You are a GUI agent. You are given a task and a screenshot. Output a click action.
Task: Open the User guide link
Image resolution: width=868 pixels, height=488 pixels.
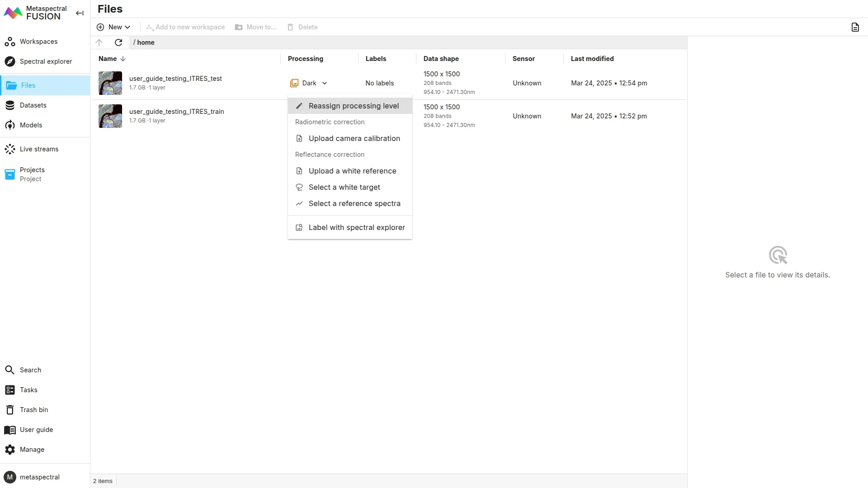click(x=36, y=430)
